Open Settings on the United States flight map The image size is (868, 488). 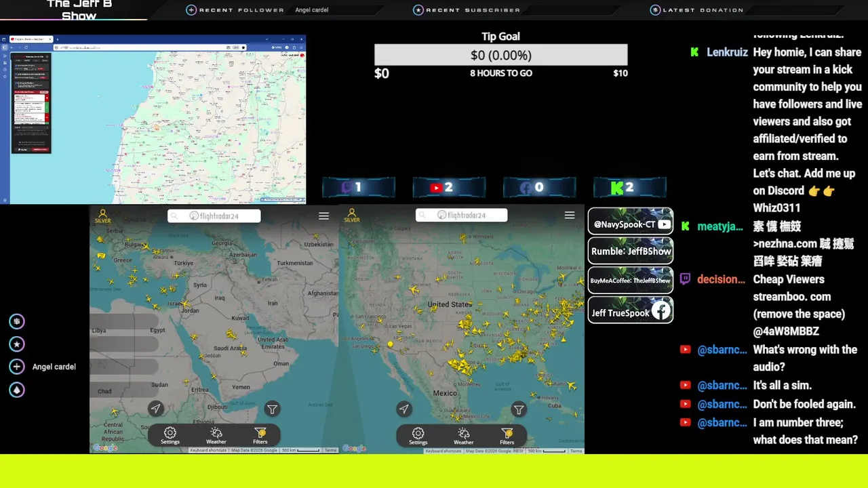tap(418, 436)
